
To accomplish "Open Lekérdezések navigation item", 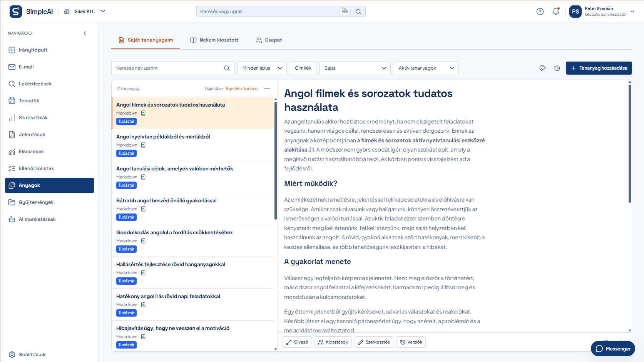I will click(49, 84).
